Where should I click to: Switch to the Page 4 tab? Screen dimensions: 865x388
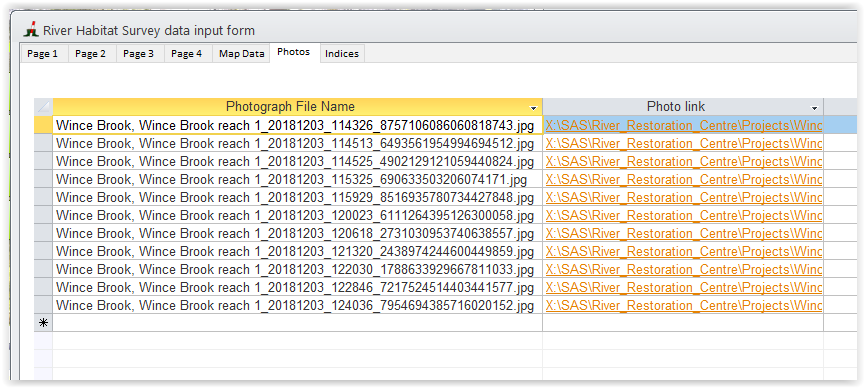tap(186, 54)
